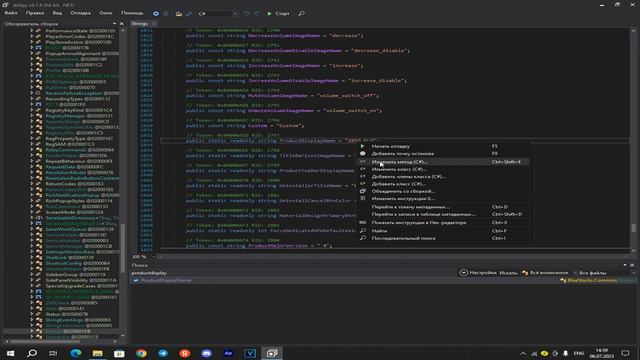
Task: Choose Найти in the context menu
Action: 444,231
